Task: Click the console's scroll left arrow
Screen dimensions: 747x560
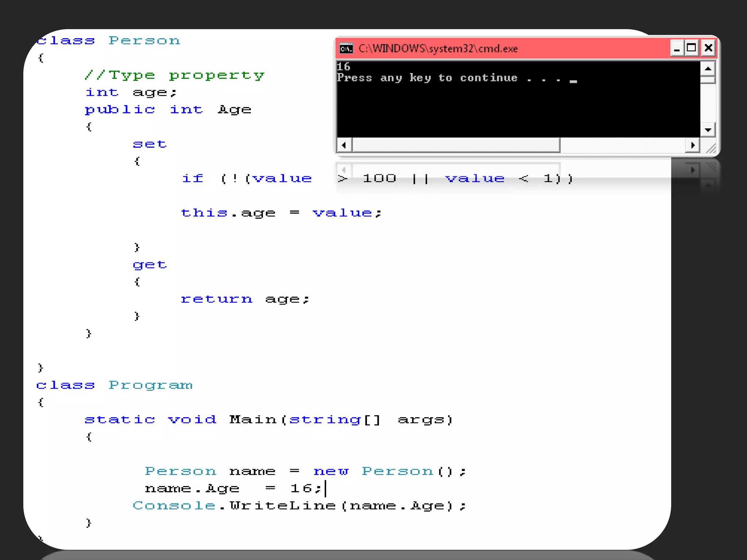Action: tap(344, 145)
